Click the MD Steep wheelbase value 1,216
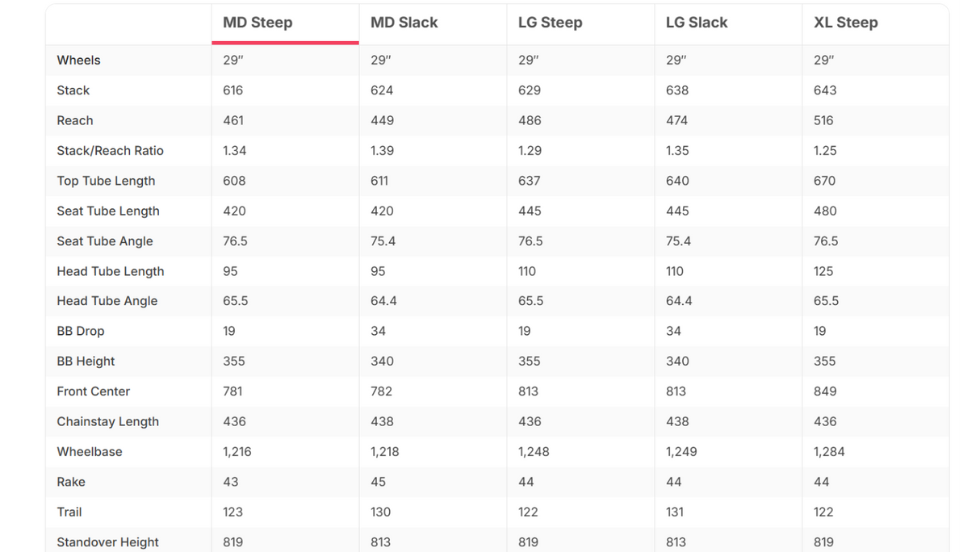This screenshot has width=980, height=552. pos(237,452)
